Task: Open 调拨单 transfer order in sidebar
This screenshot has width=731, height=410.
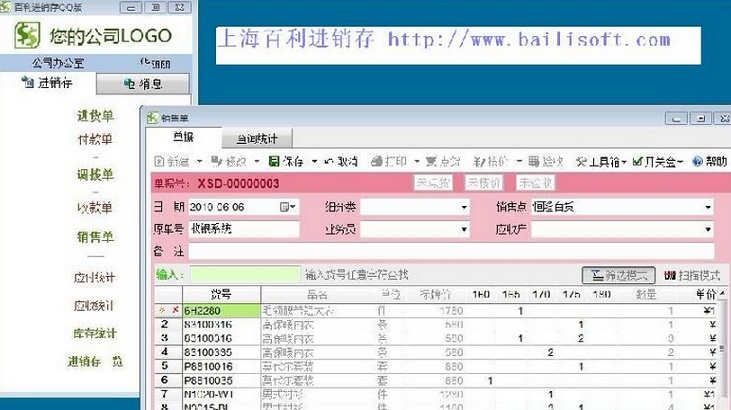Action: tap(95, 175)
